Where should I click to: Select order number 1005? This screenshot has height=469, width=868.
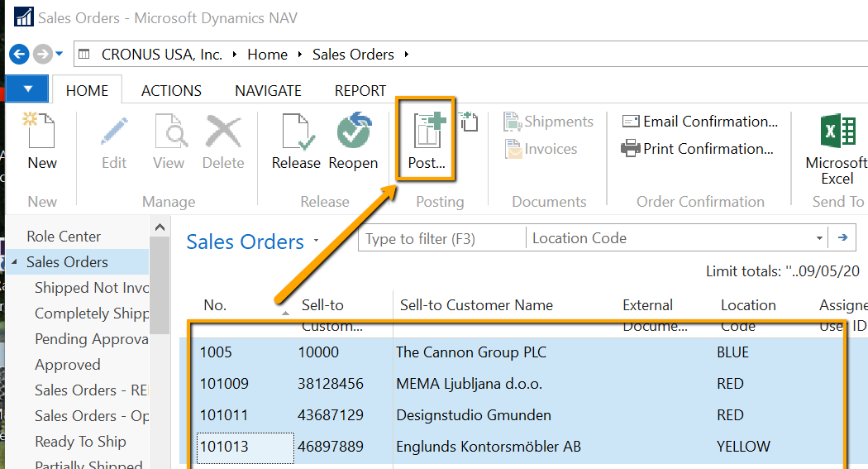216,352
